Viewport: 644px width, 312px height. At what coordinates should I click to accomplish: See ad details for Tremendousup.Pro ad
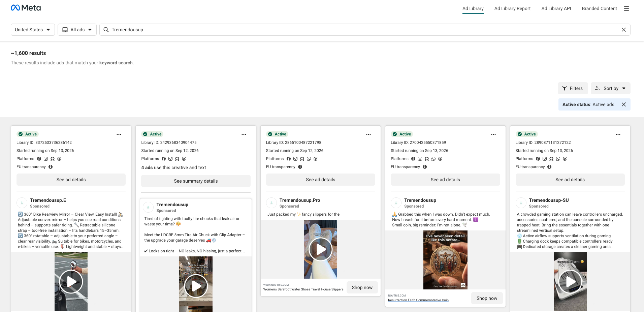coord(321,180)
